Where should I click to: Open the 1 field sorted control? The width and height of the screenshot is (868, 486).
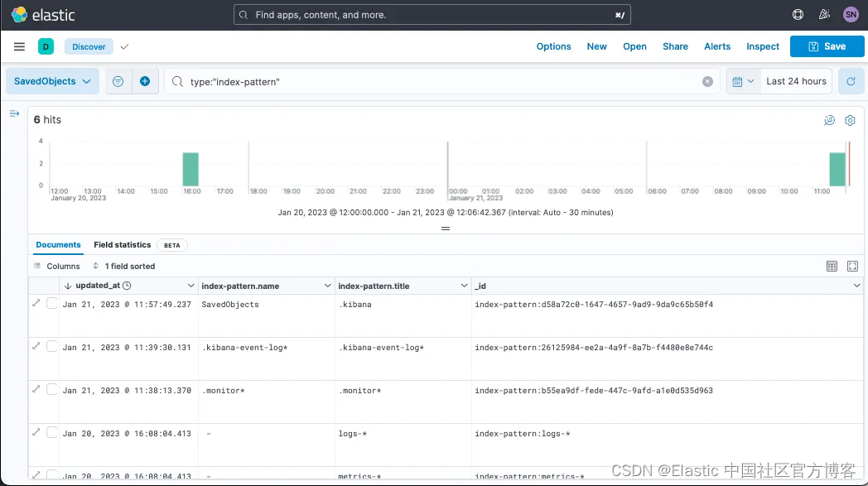tap(123, 267)
